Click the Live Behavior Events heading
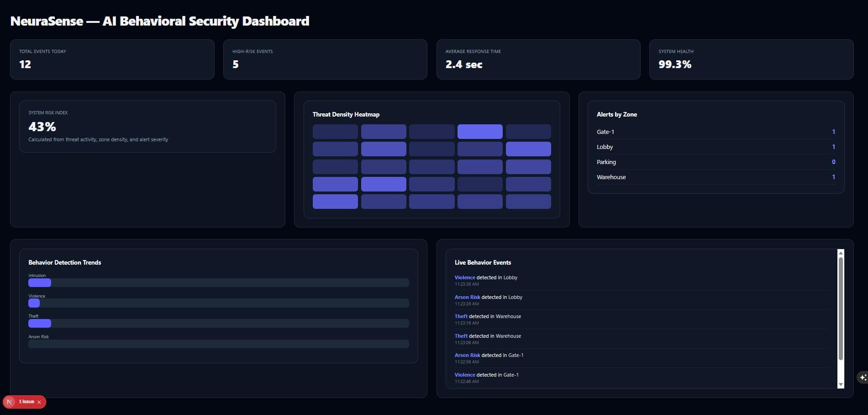The image size is (868, 415). pos(483,262)
